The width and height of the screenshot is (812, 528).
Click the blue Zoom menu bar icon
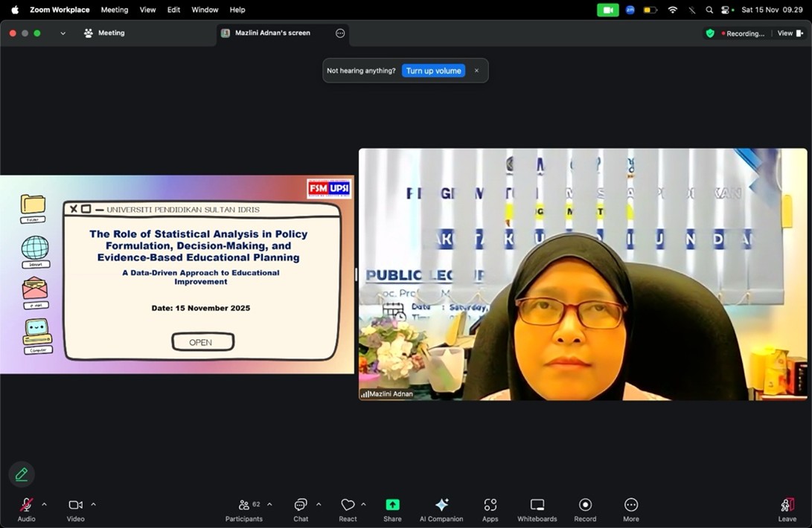(x=630, y=10)
